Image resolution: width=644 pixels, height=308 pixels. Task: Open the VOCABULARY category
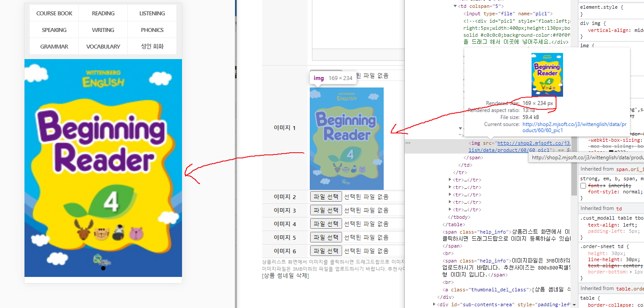point(103,46)
